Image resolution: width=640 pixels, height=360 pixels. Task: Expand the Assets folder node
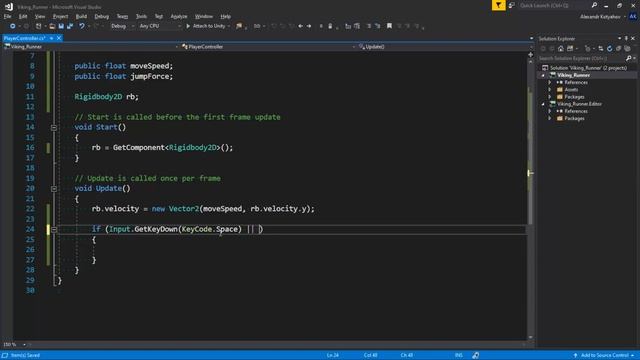coord(550,90)
